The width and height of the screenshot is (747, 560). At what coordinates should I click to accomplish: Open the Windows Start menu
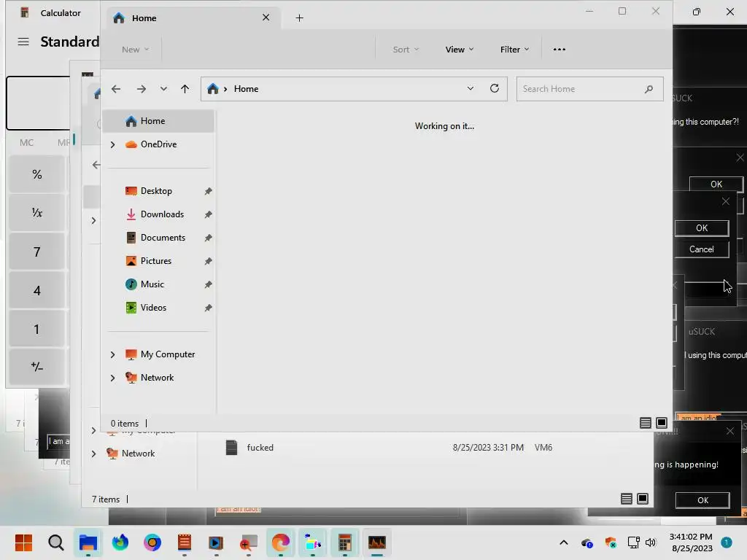pos(23,542)
